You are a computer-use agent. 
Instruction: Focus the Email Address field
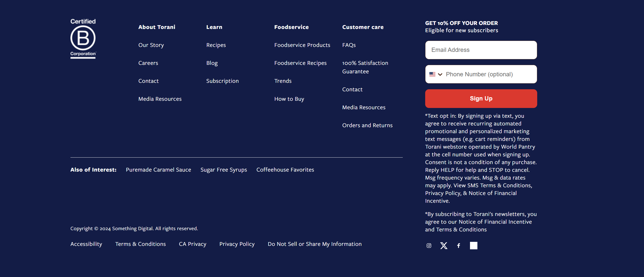tap(481, 50)
